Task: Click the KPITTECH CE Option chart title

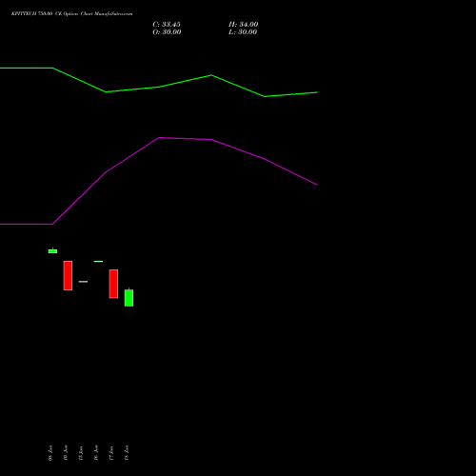Action: (x=71, y=14)
